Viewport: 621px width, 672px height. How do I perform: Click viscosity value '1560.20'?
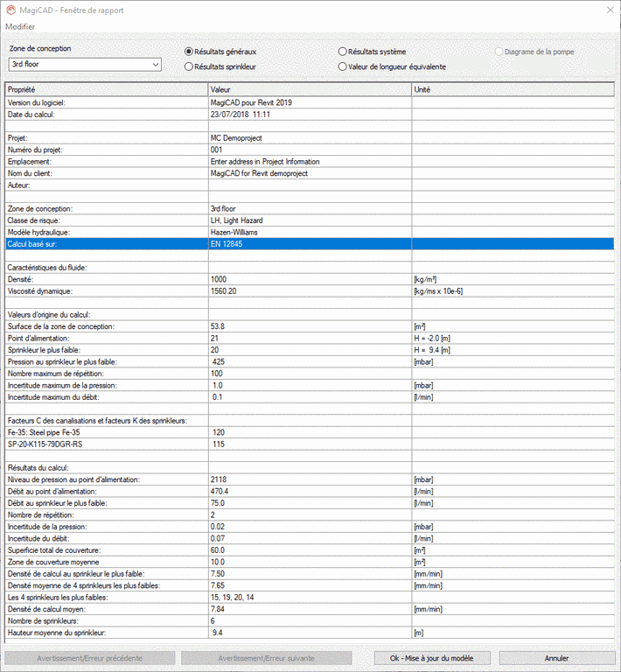(224, 291)
